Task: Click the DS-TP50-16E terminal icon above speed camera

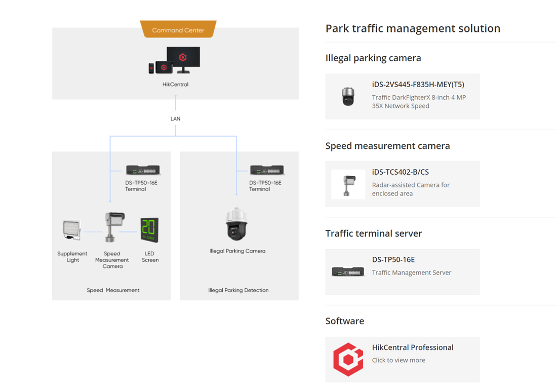Action: (x=143, y=170)
